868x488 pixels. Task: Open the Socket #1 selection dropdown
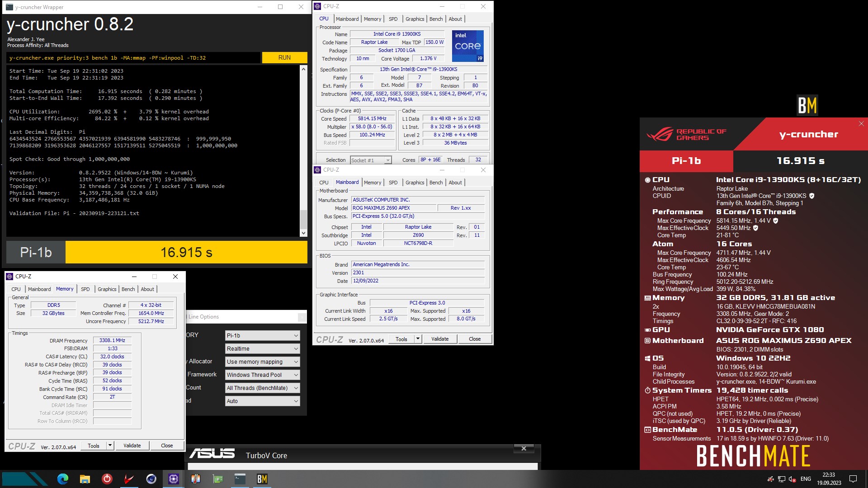point(371,160)
